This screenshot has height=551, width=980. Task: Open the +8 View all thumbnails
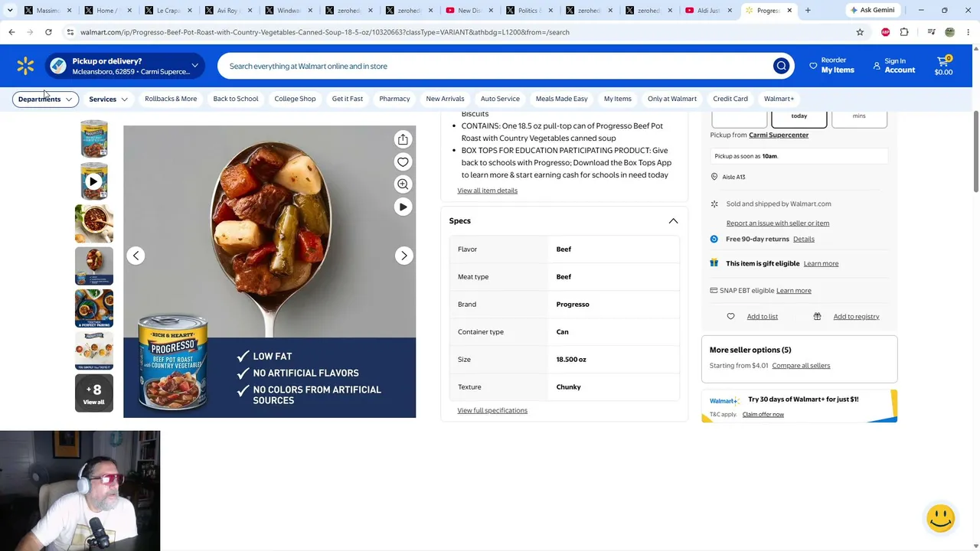[x=94, y=393]
